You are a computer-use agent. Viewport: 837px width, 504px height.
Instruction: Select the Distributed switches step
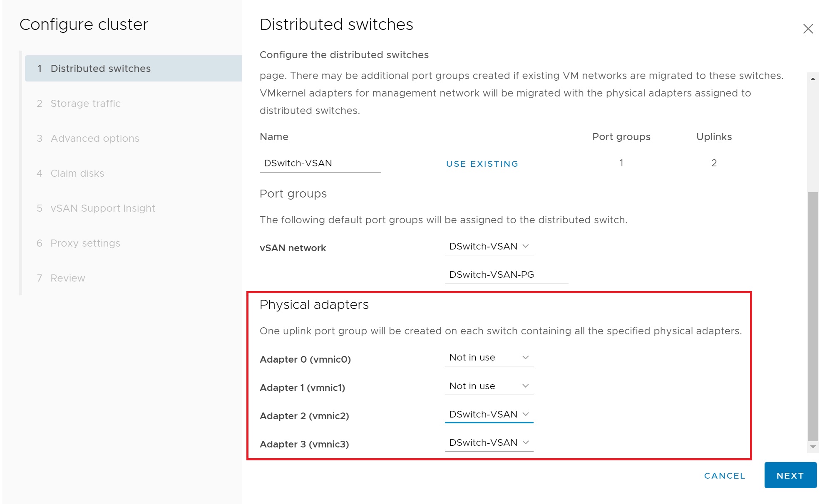point(100,69)
